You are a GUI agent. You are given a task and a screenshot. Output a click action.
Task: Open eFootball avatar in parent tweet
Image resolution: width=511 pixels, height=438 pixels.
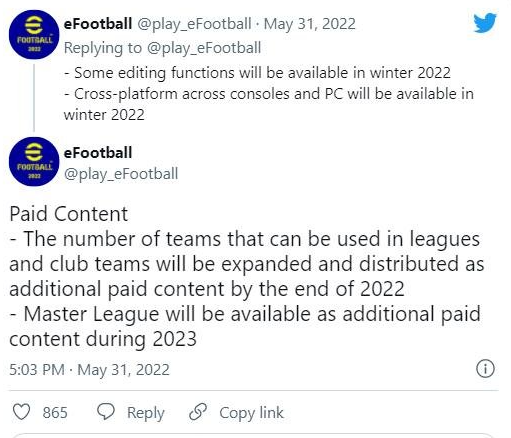tap(34, 34)
